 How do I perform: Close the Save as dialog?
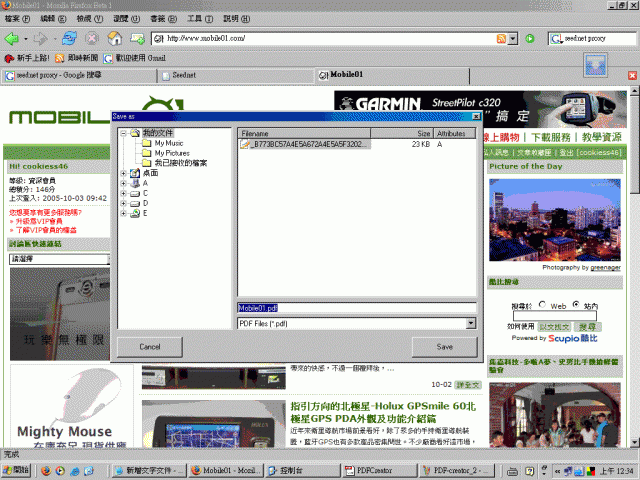(476, 116)
